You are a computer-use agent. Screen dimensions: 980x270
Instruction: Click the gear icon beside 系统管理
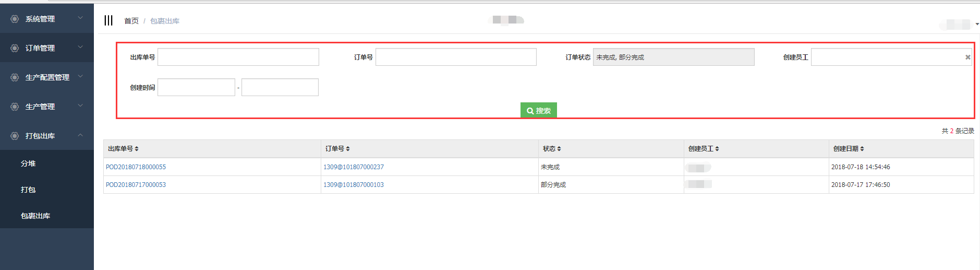click(15, 19)
